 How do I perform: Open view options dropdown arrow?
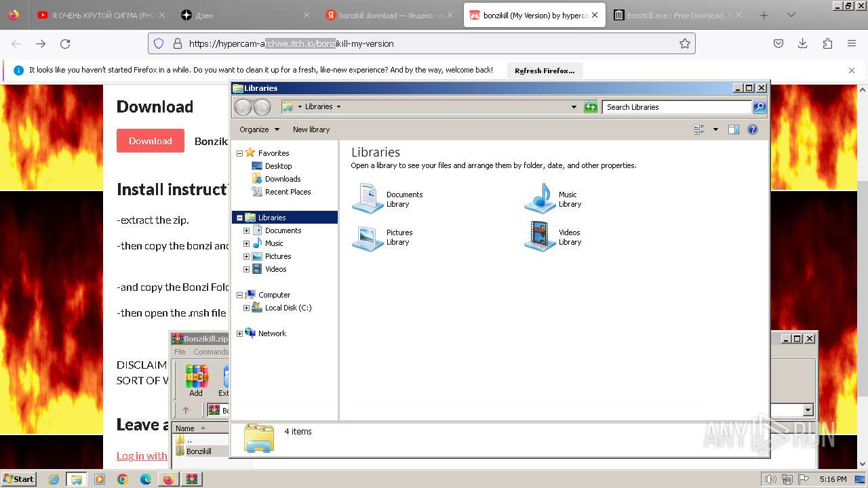[715, 129]
